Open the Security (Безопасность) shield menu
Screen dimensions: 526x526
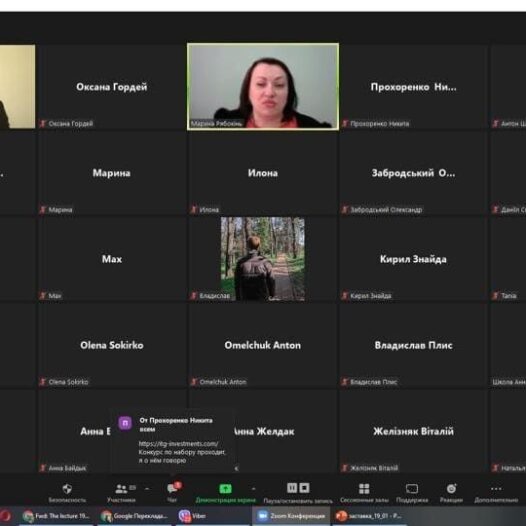point(67,492)
